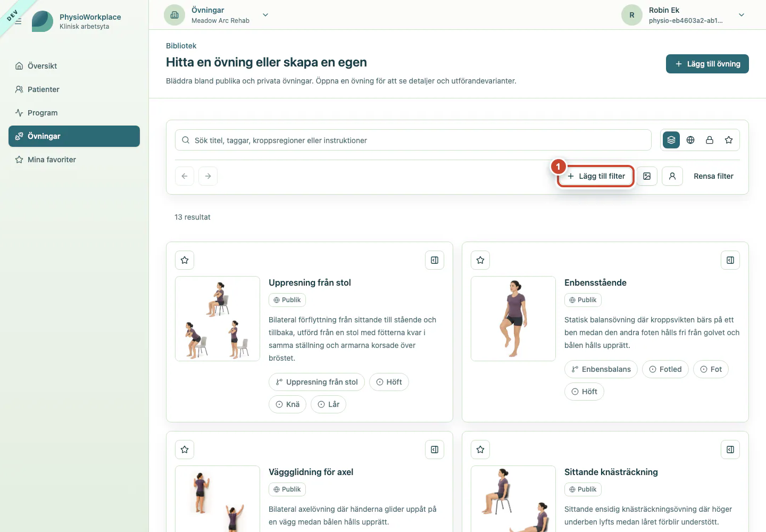
Task: Favorite the Uppresning från stol exercise
Action: pyautogui.click(x=185, y=260)
